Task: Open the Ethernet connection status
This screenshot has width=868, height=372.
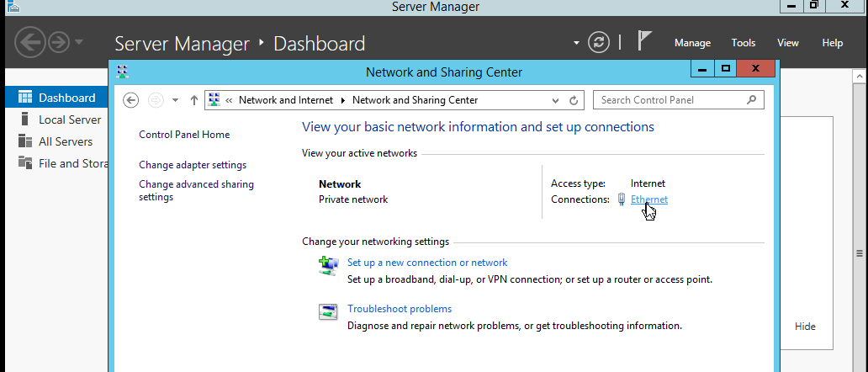Action: (x=648, y=199)
